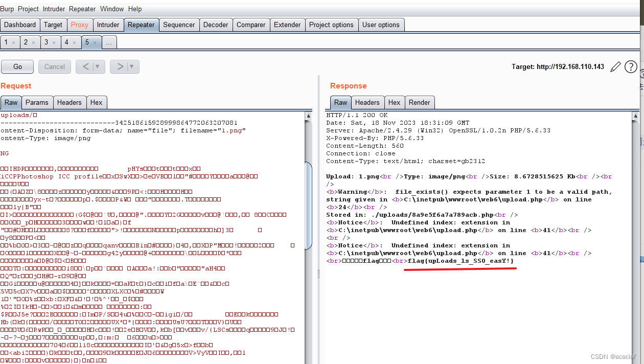644x364 pixels.
Task: Switch to the Decoder tool tab
Action: [216, 25]
